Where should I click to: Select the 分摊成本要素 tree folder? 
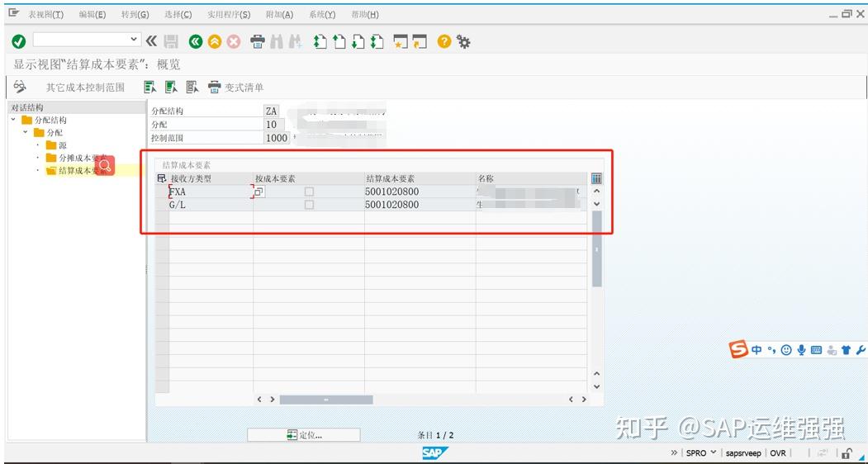tap(76, 158)
